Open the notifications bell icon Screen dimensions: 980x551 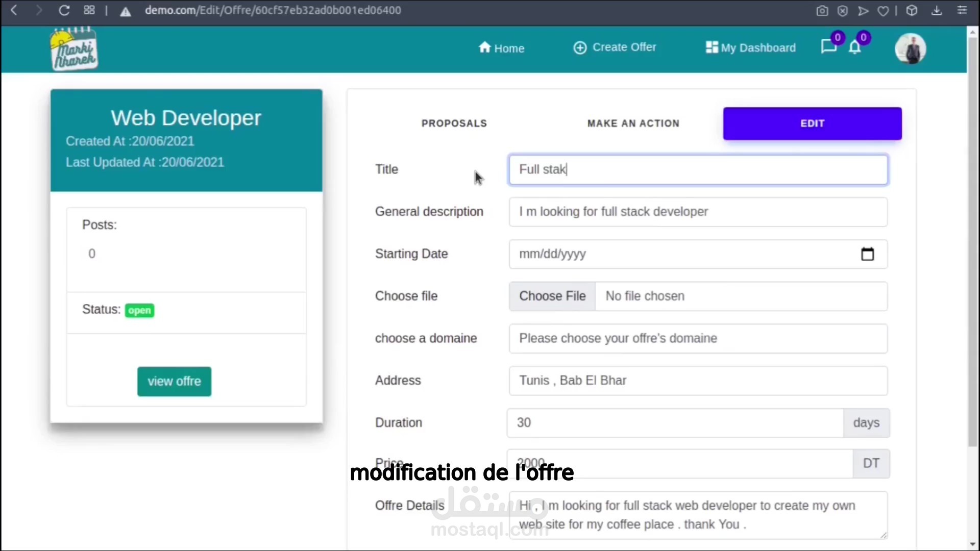click(855, 47)
